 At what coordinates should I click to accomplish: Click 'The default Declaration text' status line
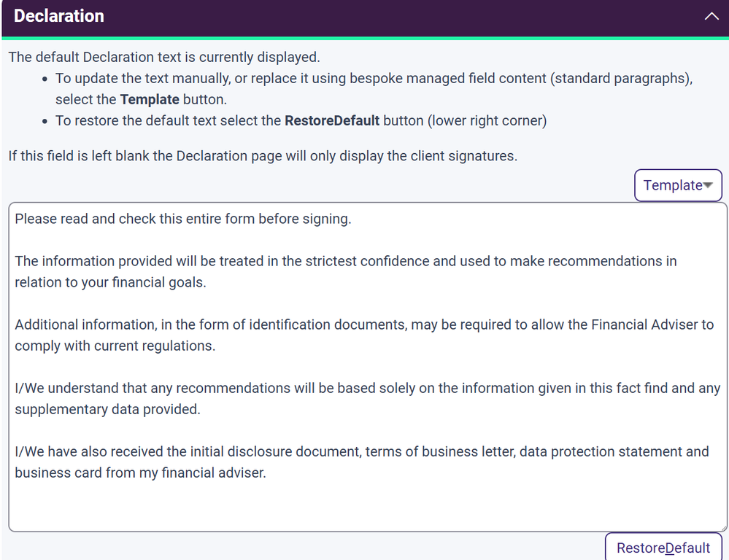164,57
